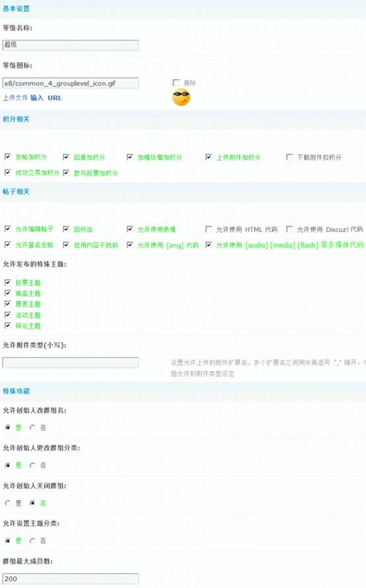Check 允许使用 Discuz! 代码 option
Image resolution: width=366 pixels, height=588 pixels.
(289, 229)
